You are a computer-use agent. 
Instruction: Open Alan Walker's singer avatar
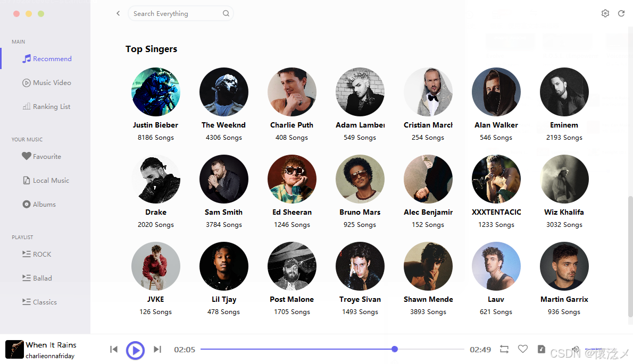496,92
